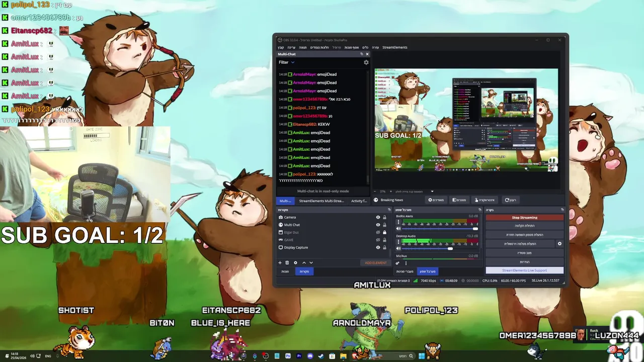Open the עריכה (Edit) menu
This screenshot has height=362, width=644.
pyautogui.click(x=291, y=47)
